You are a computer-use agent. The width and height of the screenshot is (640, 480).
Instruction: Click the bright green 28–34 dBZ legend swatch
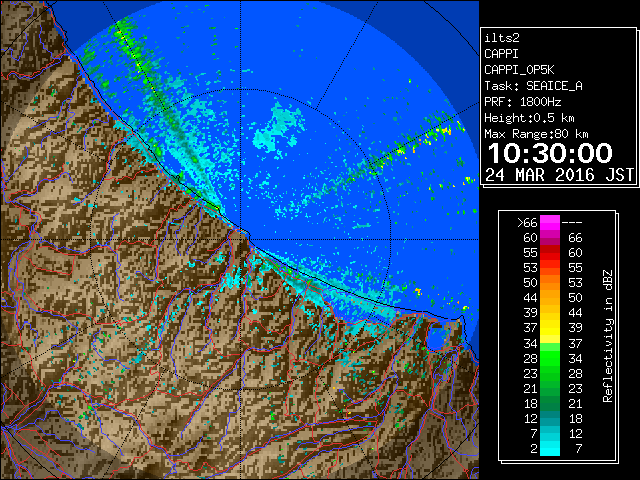[x=550, y=358]
